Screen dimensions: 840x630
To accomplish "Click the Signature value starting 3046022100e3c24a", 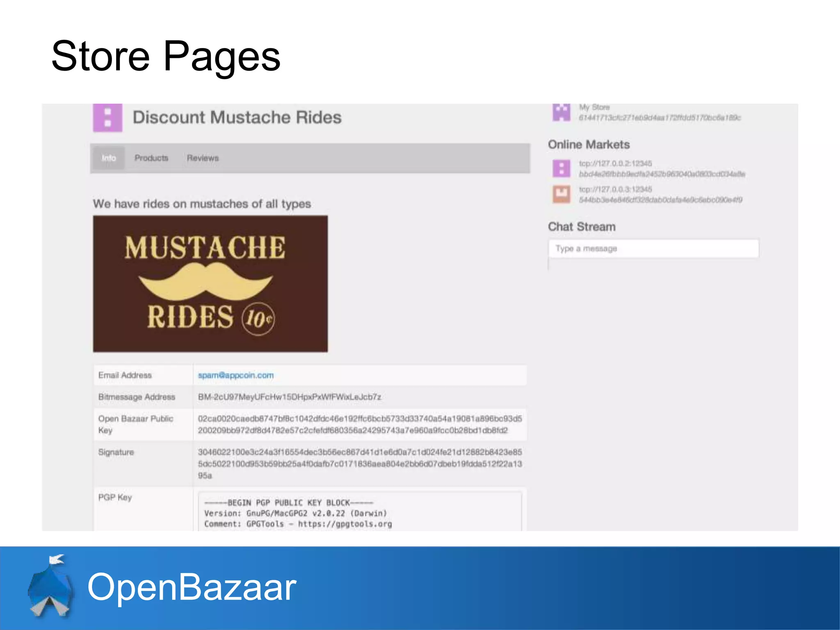I will 360,464.
